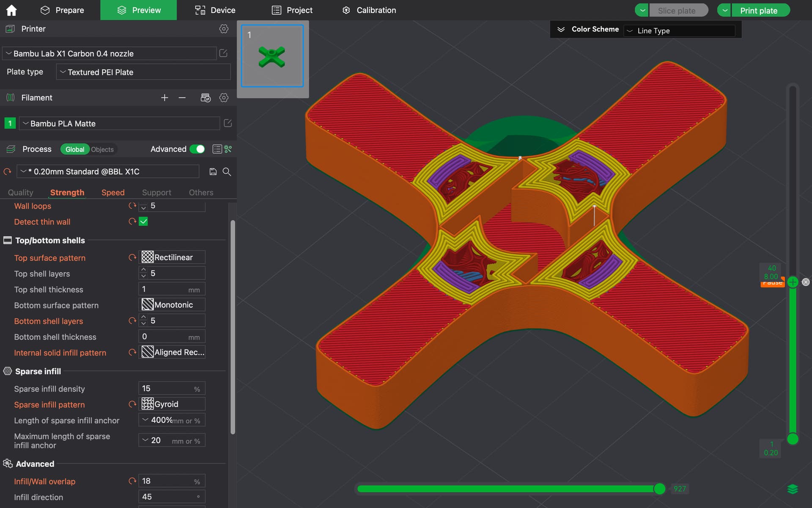The image size is (812, 508).
Task: Search process settings with the magnifier icon
Action: click(227, 171)
